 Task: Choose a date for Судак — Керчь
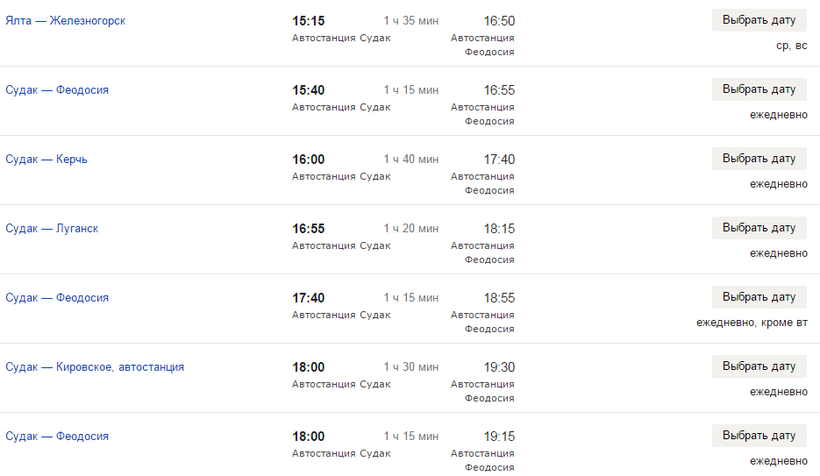(x=759, y=159)
